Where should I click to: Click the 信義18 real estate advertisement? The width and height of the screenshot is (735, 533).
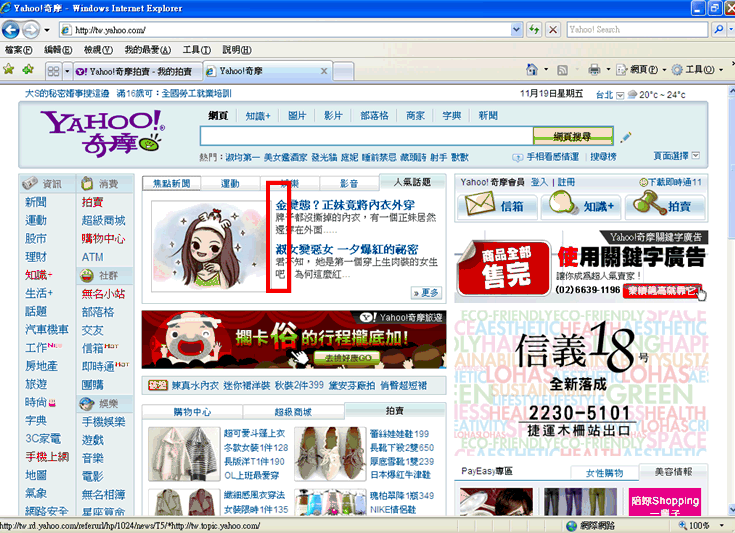[x=581, y=382]
